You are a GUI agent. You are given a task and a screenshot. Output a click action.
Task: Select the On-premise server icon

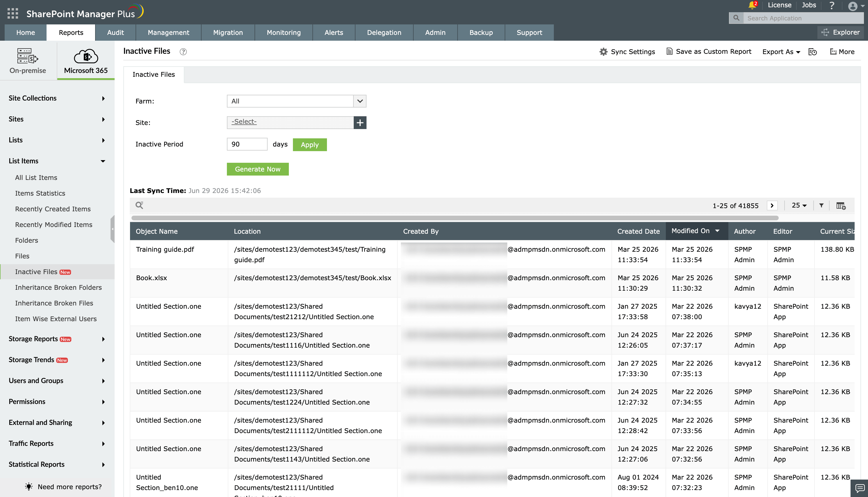(28, 56)
